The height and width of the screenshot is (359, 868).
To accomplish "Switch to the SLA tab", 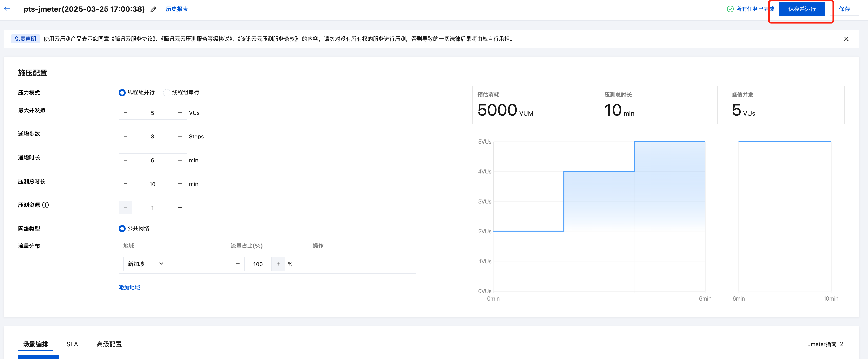I will [x=72, y=344].
